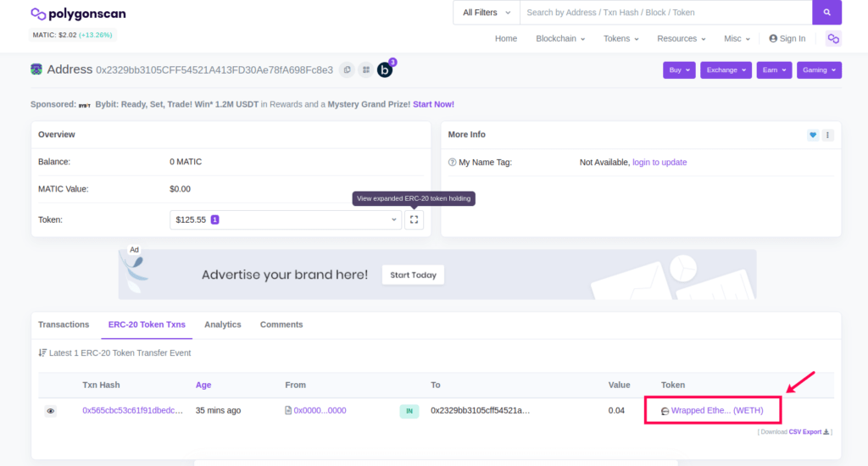
Task: Click the sponsored Start Now! link
Action: [433, 104]
